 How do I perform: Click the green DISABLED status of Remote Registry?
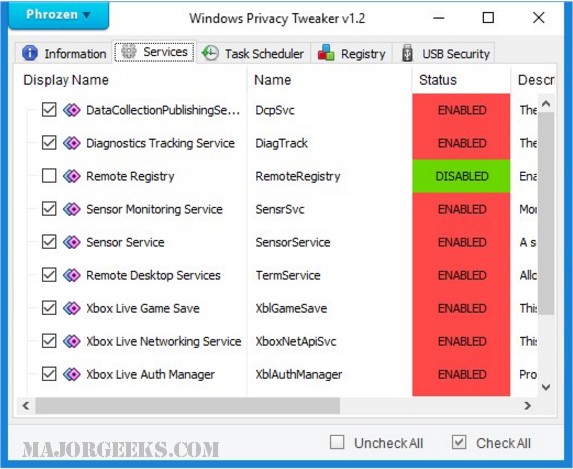[x=461, y=176]
